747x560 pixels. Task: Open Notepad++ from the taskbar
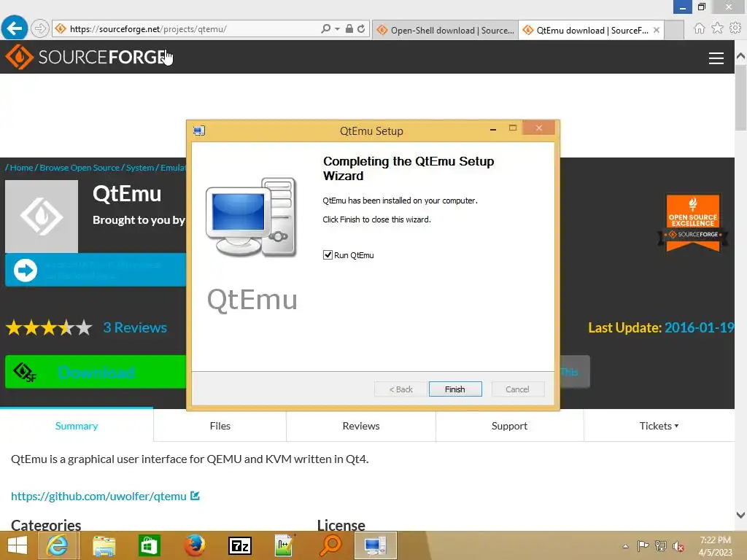click(x=285, y=545)
